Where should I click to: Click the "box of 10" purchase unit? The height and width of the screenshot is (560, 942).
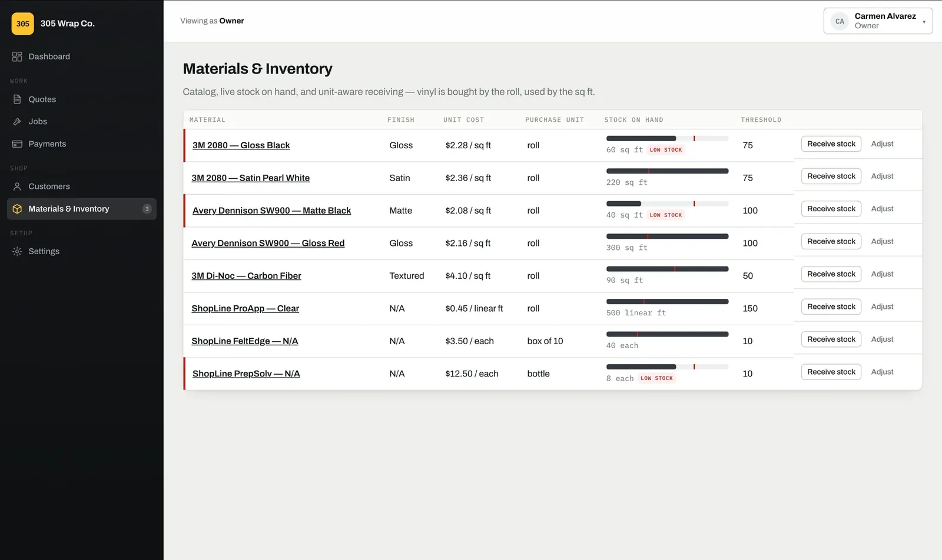pos(545,341)
